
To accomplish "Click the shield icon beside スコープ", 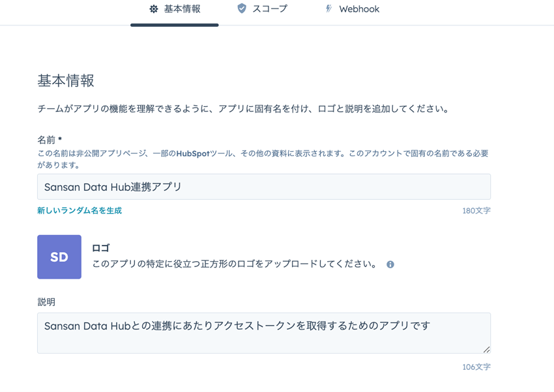I will pyautogui.click(x=242, y=8).
